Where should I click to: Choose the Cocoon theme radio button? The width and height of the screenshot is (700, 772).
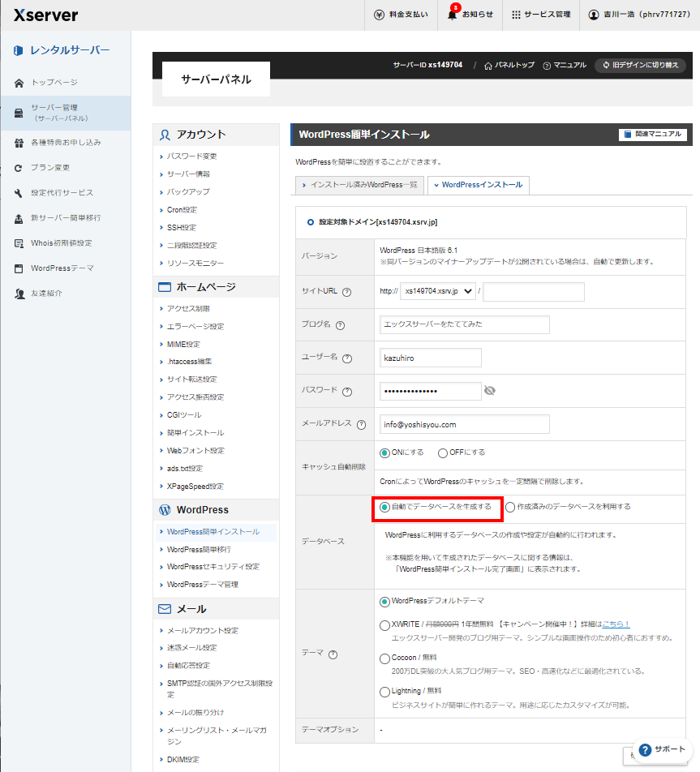pos(384,658)
